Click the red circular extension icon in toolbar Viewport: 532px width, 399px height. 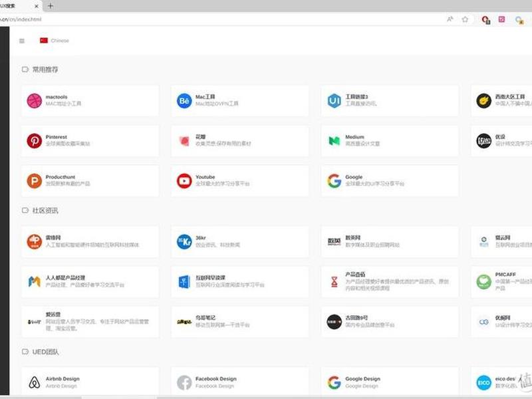[x=486, y=20]
